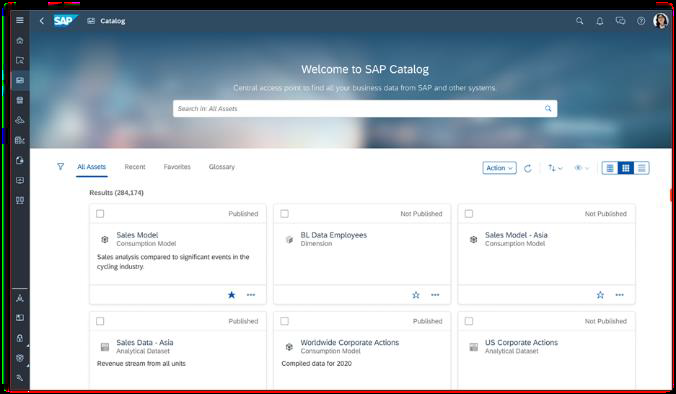The image size is (676, 394).
Task: Open the Configuration wrench icon in sidebar
Action: [x=20, y=378]
